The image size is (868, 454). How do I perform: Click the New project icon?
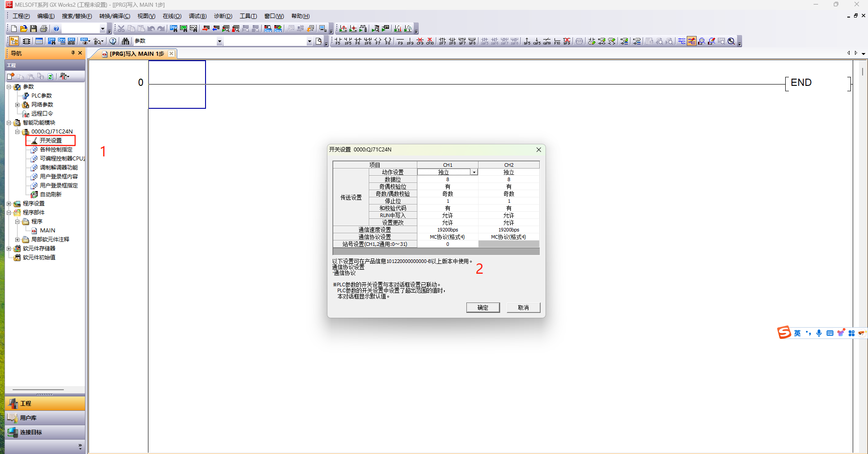coord(13,29)
